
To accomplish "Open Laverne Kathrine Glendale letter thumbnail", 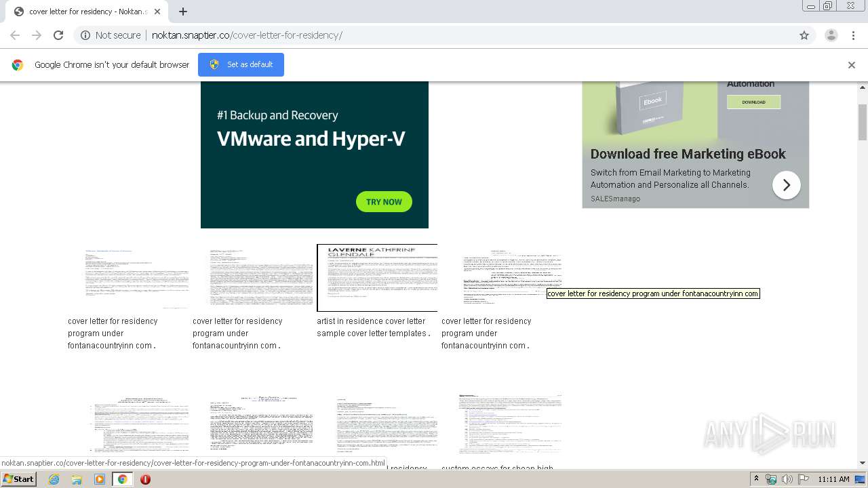I will click(x=377, y=278).
